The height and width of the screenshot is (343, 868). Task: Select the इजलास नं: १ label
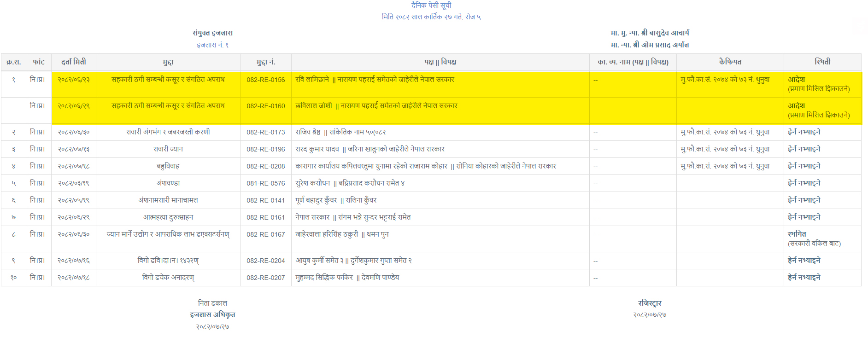(x=212, y=45)
